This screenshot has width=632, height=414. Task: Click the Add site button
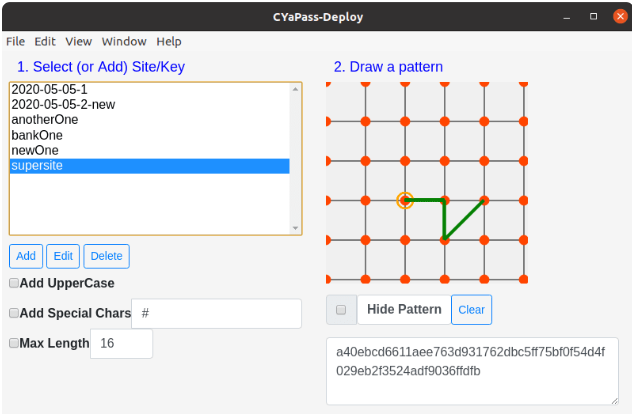[26, 256]
